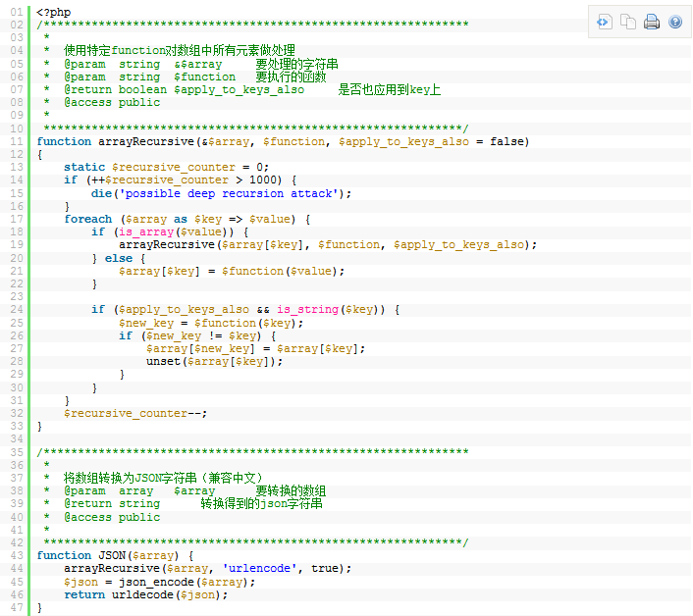The height and width of the screenshot is (616, 693).
Task: Click comment text '转换得到的json字符串'
Action: [261, 504]
